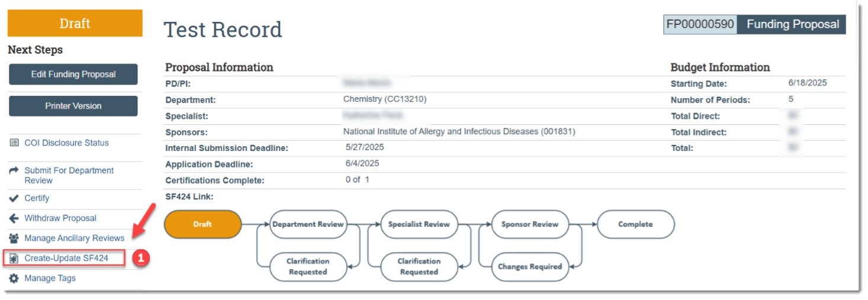Click the Submit For Department Review arrow icon

pyautogui.click(x=14, y=170)
